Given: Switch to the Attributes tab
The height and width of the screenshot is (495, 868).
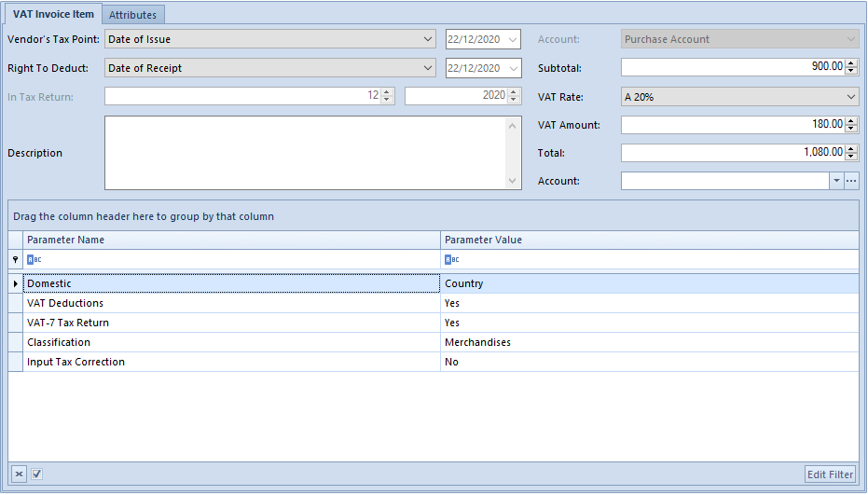Looking at the screenshot, I should coord(132,15).
